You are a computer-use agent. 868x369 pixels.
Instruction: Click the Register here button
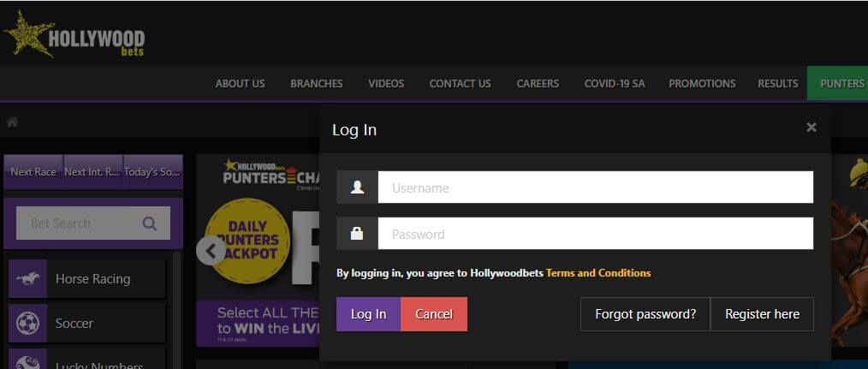(x=762, y=314)
